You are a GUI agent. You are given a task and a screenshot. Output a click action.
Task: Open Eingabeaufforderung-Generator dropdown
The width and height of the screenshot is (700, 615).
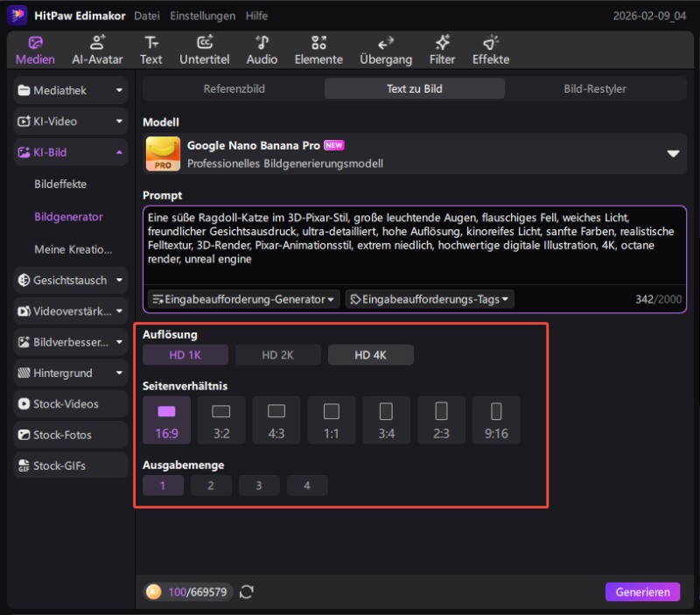[x=243, y=299]
